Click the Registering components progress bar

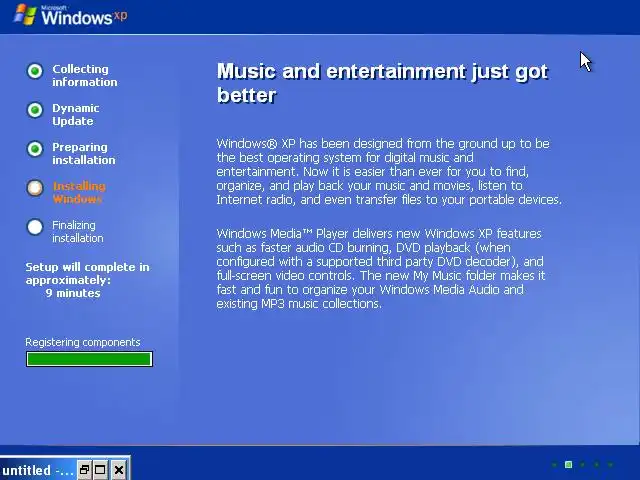coord(89,359)
